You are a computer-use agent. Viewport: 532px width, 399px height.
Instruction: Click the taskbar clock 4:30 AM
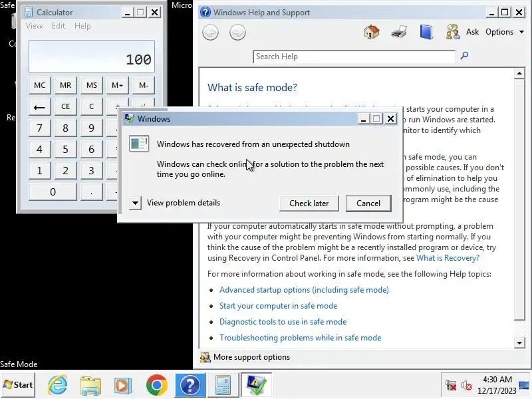497,379
